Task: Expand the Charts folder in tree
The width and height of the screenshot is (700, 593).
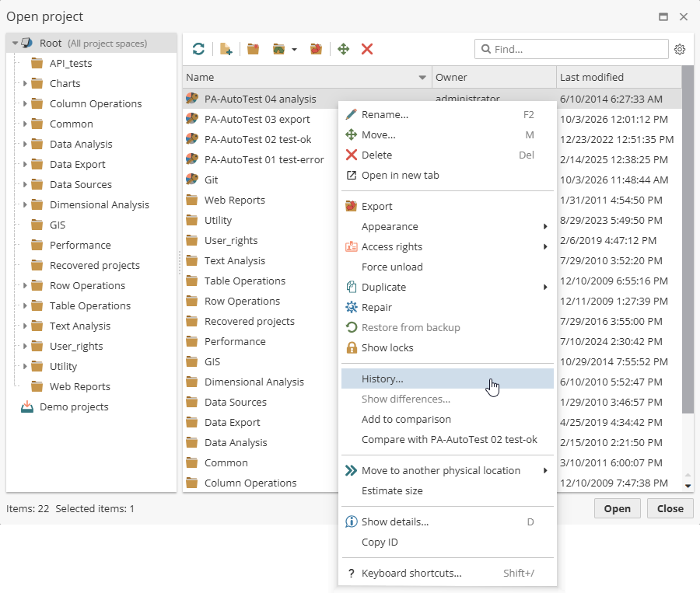Action: pyautogui.click(x=25, y=83)
